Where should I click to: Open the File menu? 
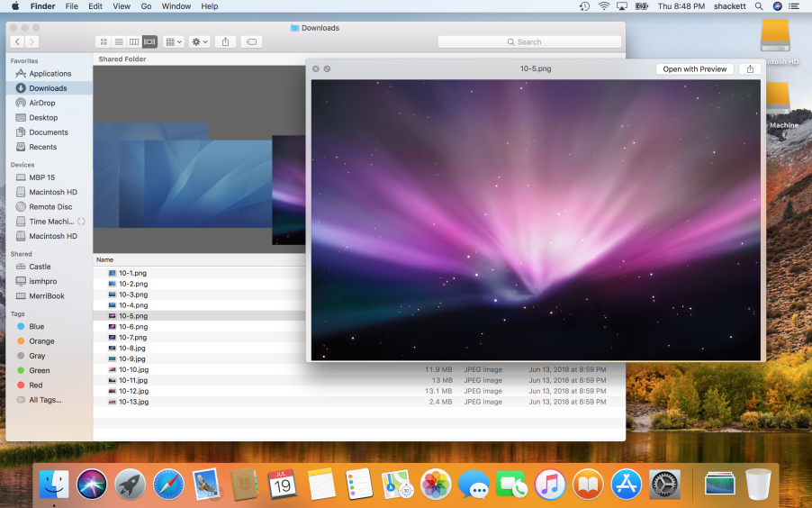(71, 6)
